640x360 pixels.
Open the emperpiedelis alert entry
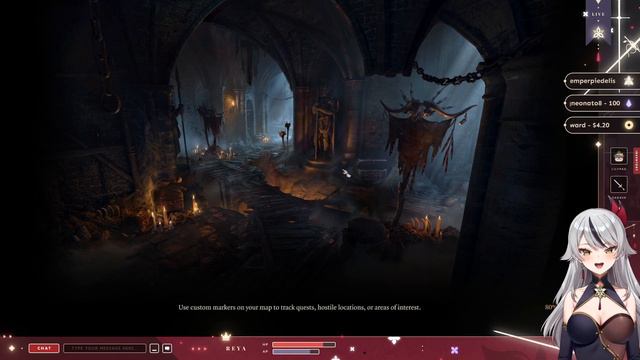[x=602, y=81]
